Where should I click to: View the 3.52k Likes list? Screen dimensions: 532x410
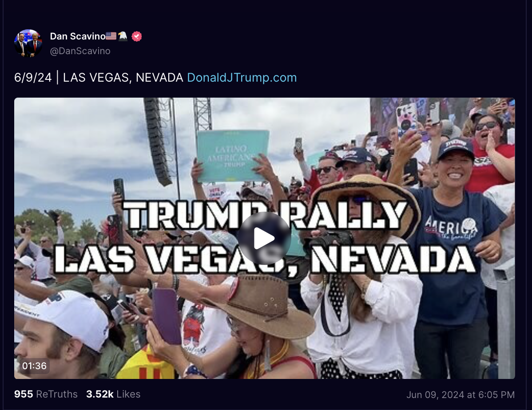click(x=113, y=394)
